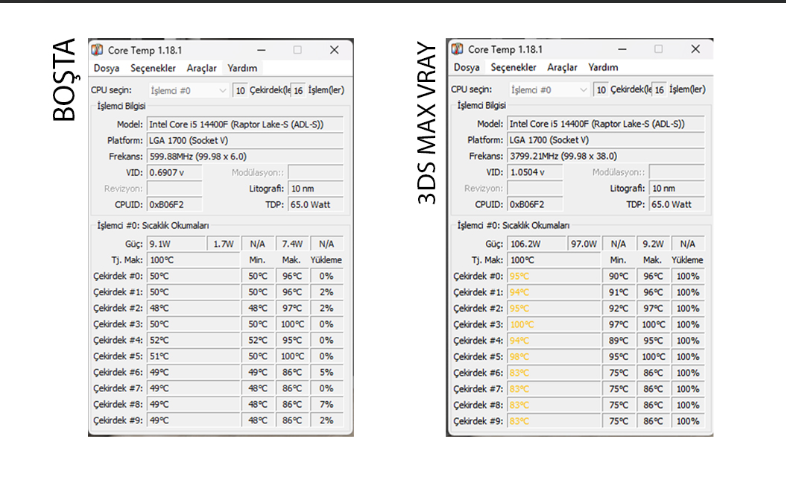Image resolution: width=786 pixels, height=482 pixels.
Task: Click Çekirdek #5 current temperature 51°C
Action: click(193, 356)
